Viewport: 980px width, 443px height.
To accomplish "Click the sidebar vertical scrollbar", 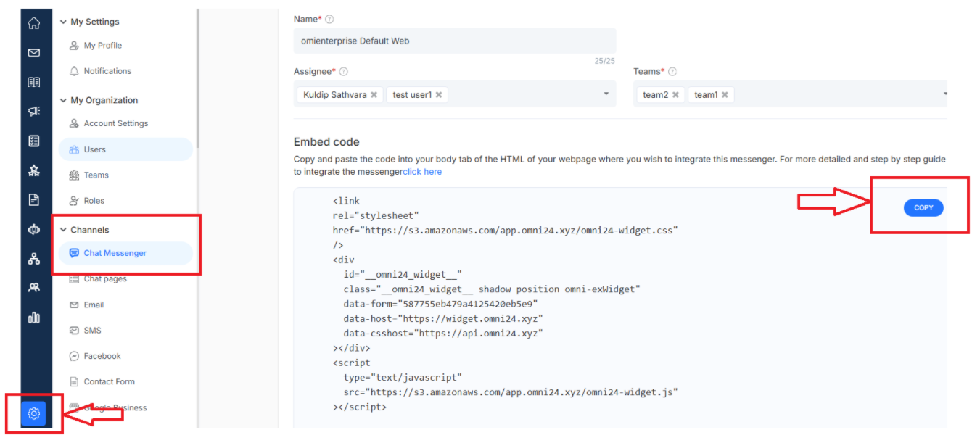I will coord(197,80).
